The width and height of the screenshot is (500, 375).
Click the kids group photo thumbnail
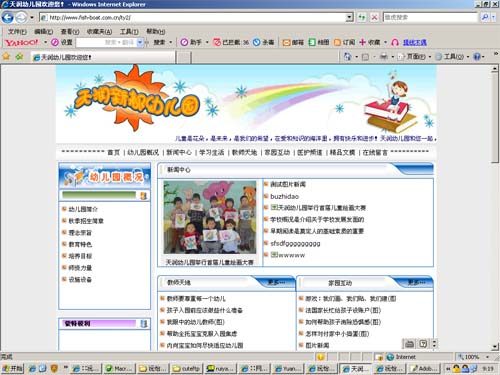tap(210, 217)
